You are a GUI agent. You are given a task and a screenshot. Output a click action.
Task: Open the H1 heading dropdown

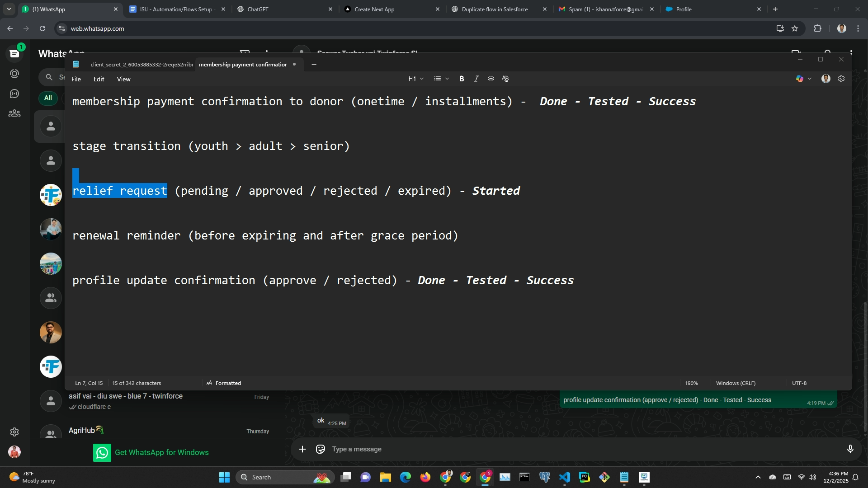[x=416, y=79]
